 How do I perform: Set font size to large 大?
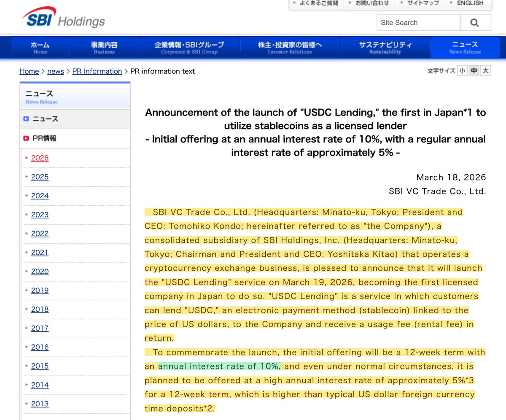click(486, 71)
